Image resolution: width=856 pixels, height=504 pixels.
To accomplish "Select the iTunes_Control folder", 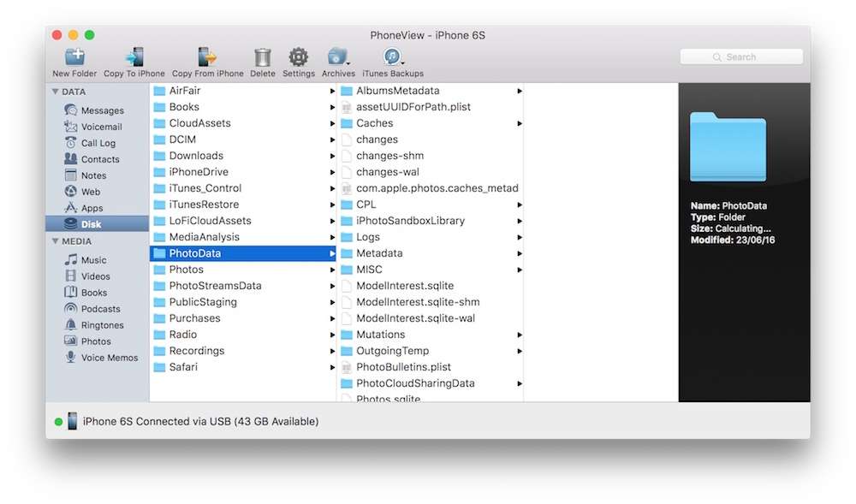I will click(x=243, y=188).
